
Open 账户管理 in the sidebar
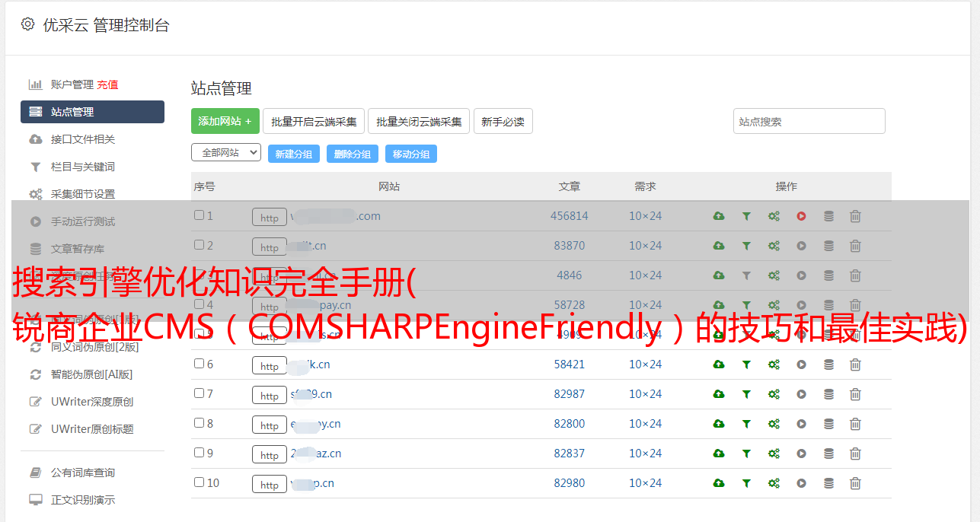pyautogui.click(x=72, y=84)
